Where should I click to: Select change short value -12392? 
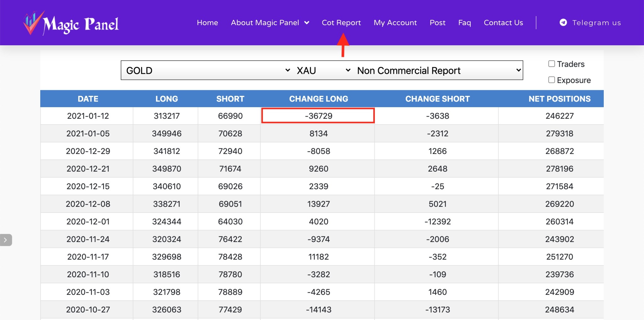point(437,222)
